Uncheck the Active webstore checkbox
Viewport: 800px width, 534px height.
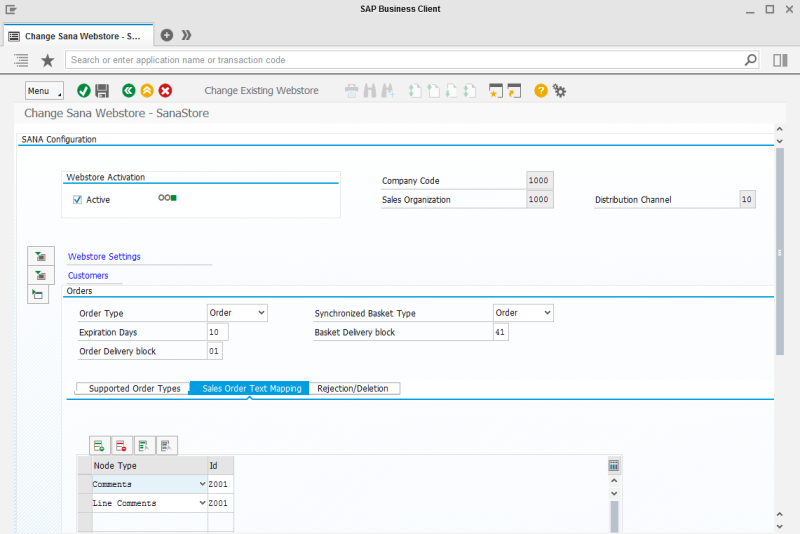[x=77, y=199]
